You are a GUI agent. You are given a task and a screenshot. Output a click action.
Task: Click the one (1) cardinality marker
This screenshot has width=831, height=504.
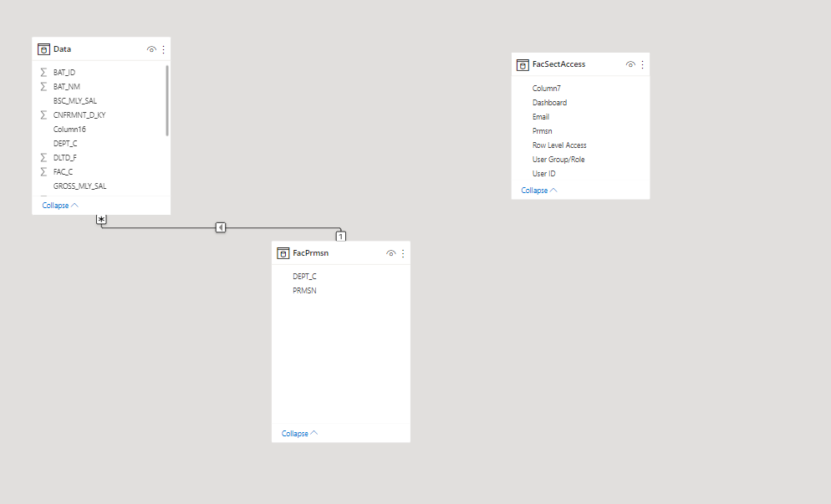[x=341, y=237]
